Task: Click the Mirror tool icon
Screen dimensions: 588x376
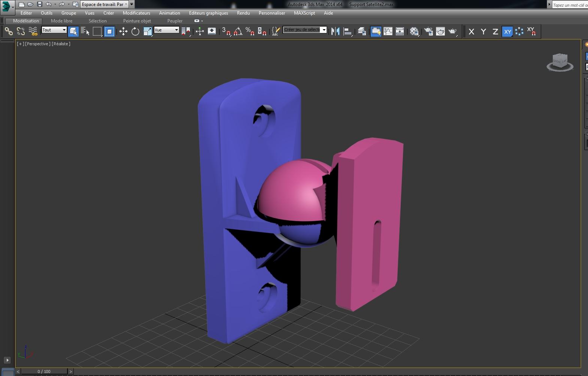Action: [335, 31]
